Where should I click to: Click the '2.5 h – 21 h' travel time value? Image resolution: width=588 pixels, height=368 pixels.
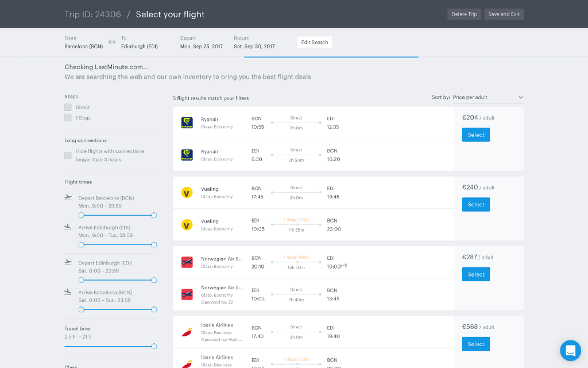coord(78,337)
